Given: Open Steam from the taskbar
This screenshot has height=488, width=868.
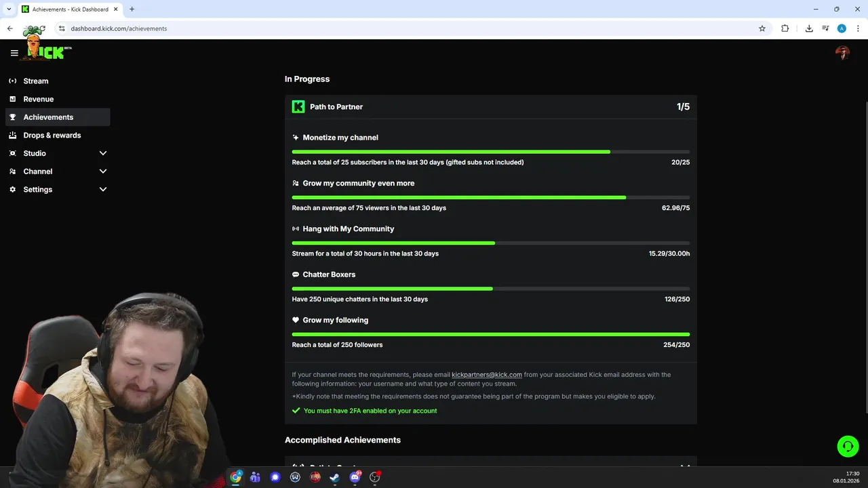Looking at the screenshot, I should [x=335, y=477].
